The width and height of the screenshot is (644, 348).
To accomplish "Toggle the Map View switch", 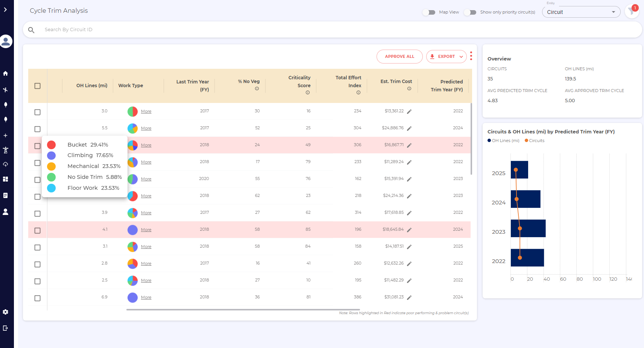I will (429, 12).
